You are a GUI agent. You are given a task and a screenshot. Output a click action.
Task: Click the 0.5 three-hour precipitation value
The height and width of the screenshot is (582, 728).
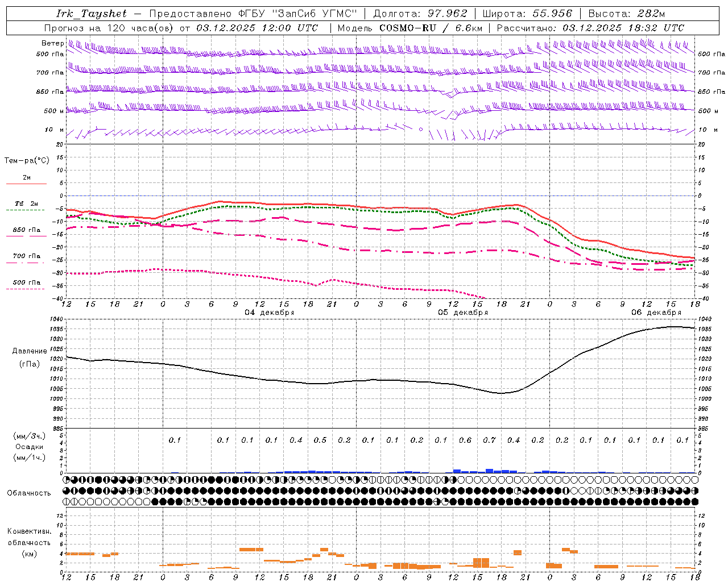tap(320, 440)
